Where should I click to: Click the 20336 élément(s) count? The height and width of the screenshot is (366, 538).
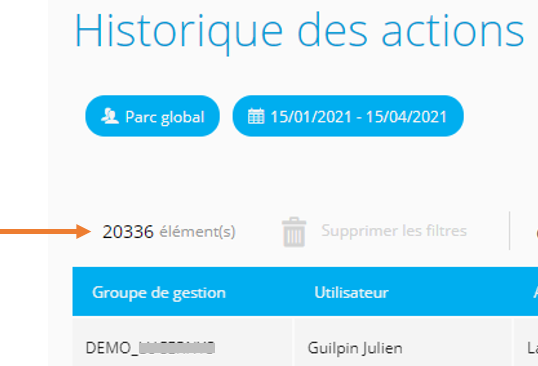[x=169, y=232]
